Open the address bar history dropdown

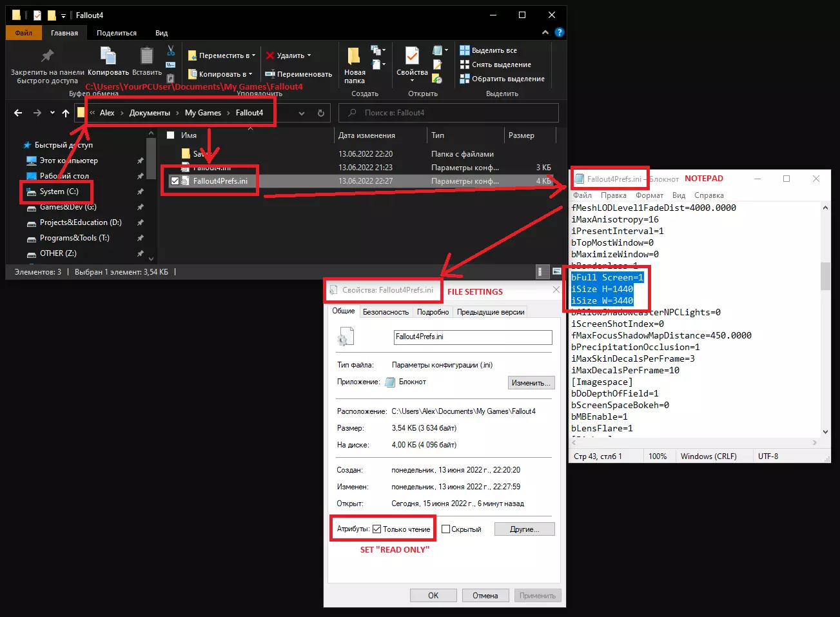(x=302, y=113)
